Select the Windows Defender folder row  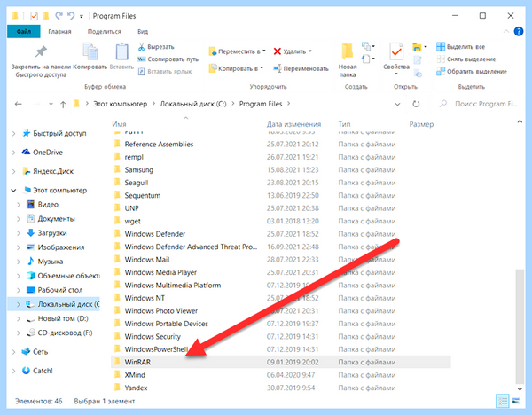pos(281,234)
